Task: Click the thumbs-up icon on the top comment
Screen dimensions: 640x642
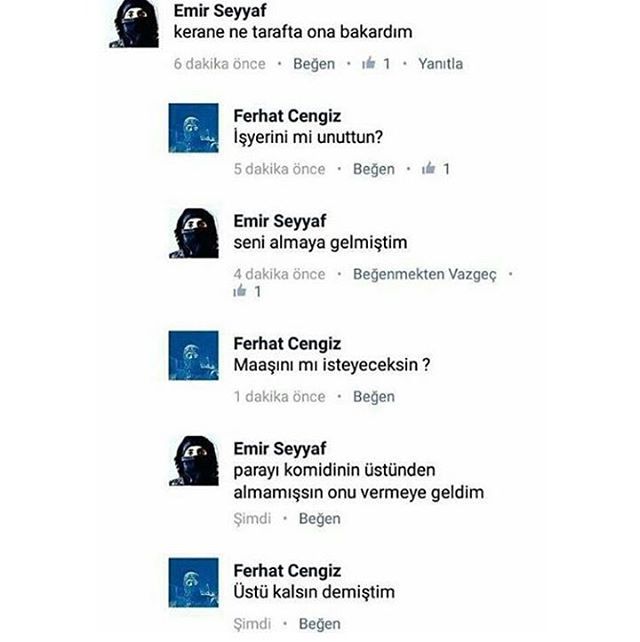Action: point(369,63)
